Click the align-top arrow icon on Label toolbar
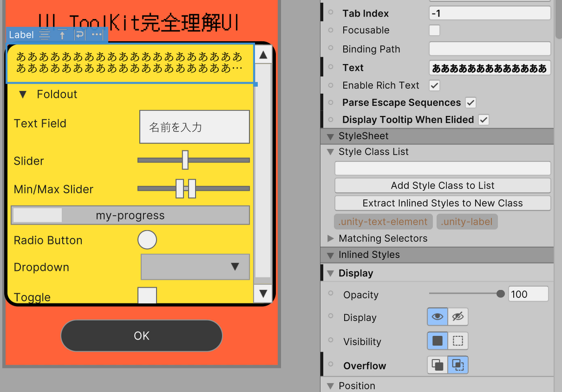The height and width of the screenshot is (392, 562). pyautogui.click(x=62, y=35)
